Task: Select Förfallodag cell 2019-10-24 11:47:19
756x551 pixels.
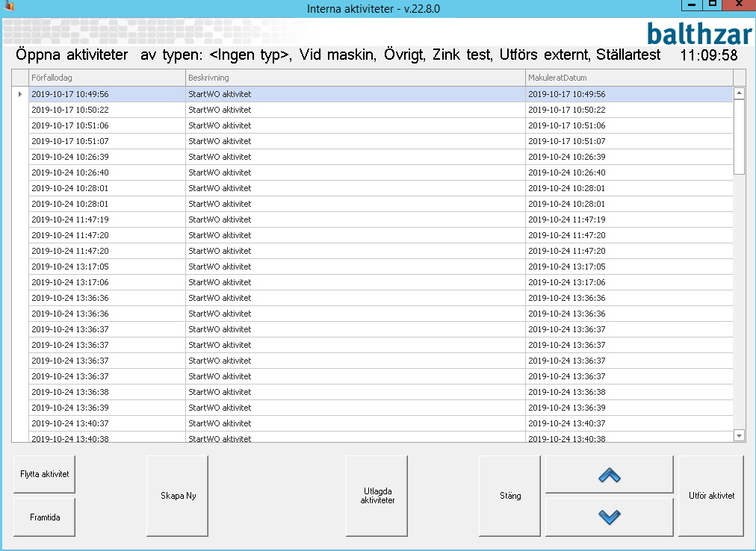Action: click(x=107, y=220)
